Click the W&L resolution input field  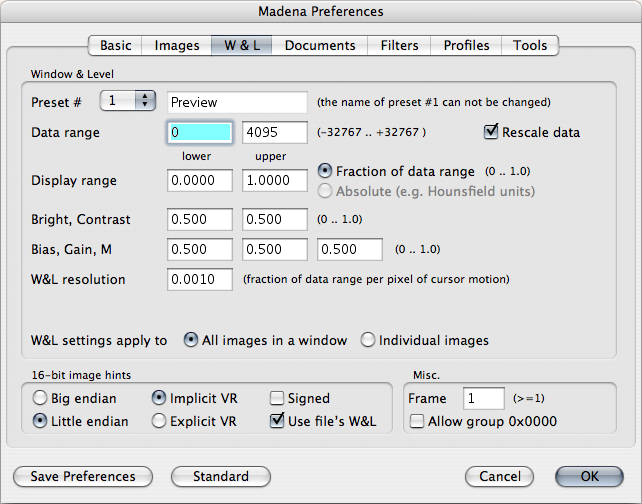coord(200,280)
